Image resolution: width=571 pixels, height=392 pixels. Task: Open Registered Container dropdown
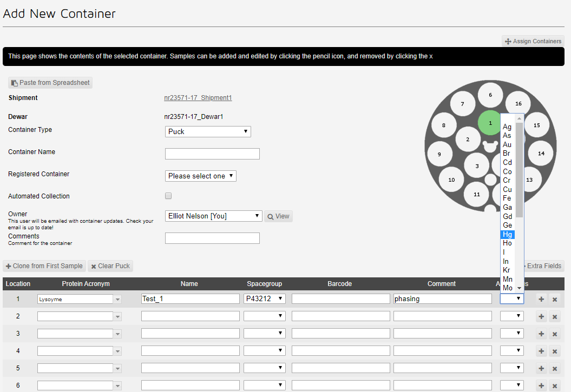point(201,176)
